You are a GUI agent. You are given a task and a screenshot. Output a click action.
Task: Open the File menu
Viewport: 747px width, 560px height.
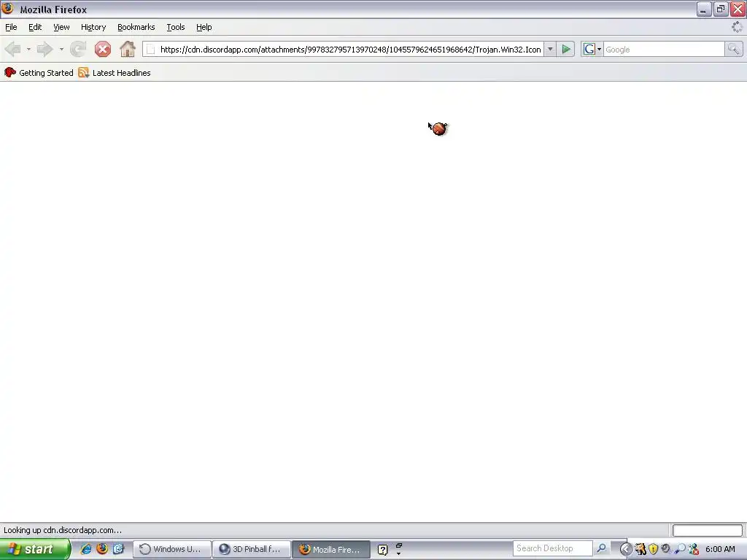(x=11, y=27)
